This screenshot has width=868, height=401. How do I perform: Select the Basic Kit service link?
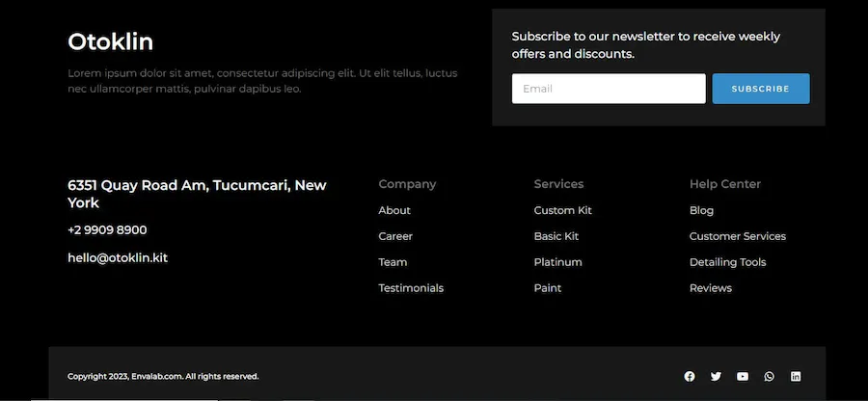[556, 236]
